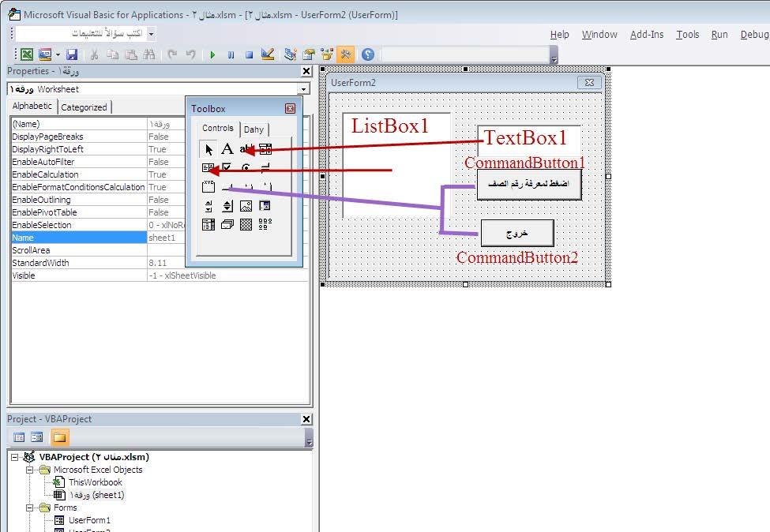Switch to the Categorized properties tab
This screenshot has width=770, height=532.
pyautogui.click(x=84, y=107)
